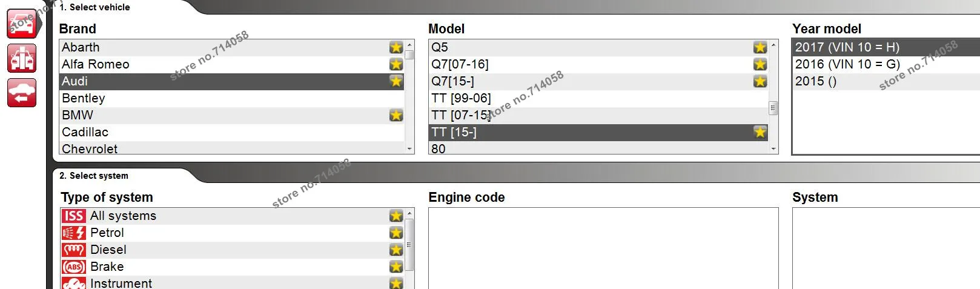The width and height of the screenshot is (980, 289).
Task: Click Brand list scroll up arrow
Action: (409, 45)
